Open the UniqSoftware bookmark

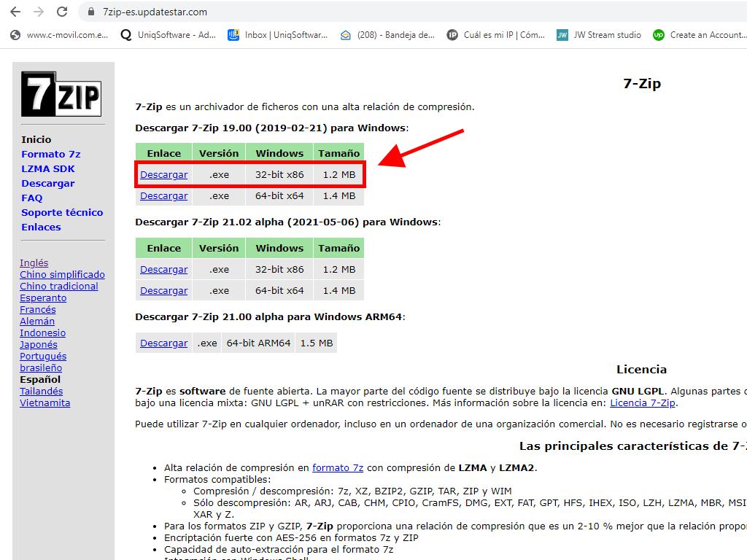click(168, 34)
